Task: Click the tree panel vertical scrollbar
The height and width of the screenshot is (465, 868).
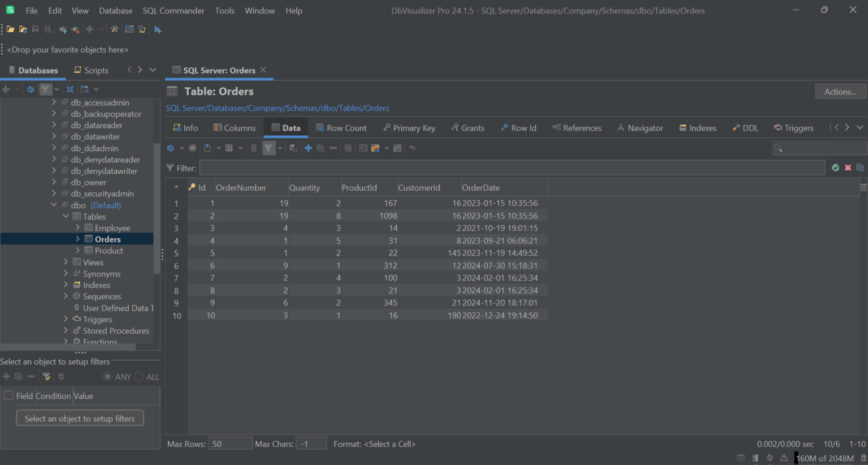Action: 157,187
